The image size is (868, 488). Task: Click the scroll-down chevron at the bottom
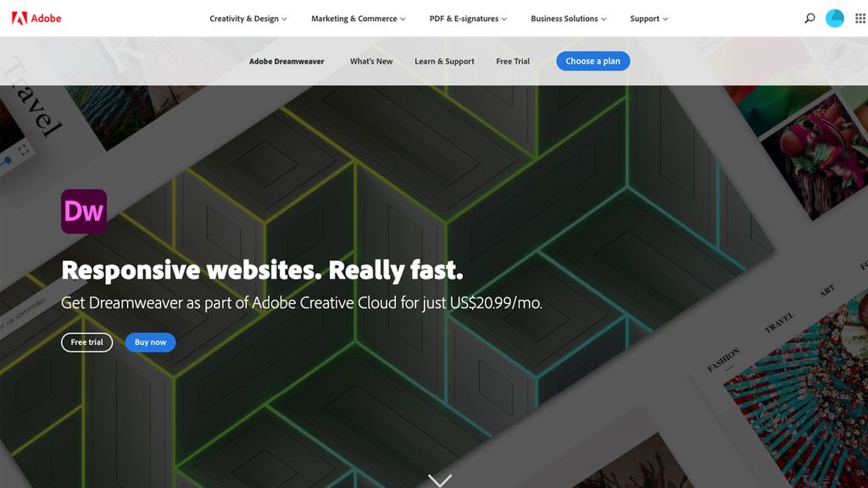click(x=439, y=479)
